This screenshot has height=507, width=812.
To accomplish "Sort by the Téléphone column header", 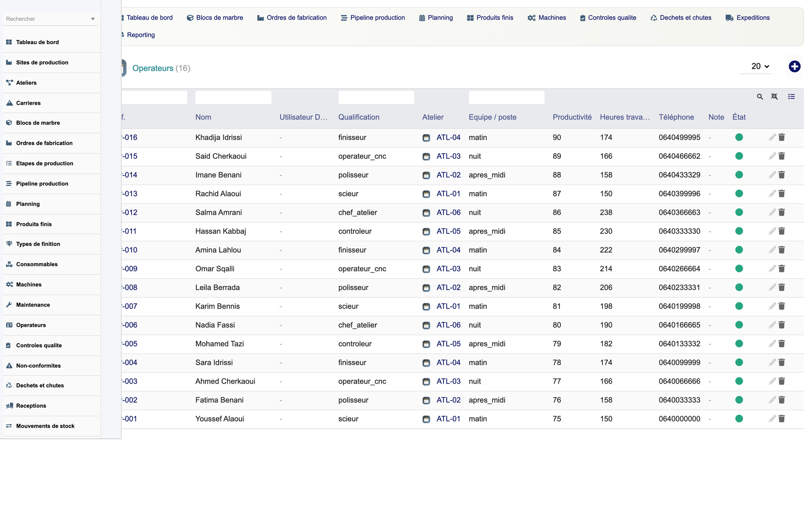I will click(x=676, y=117).
